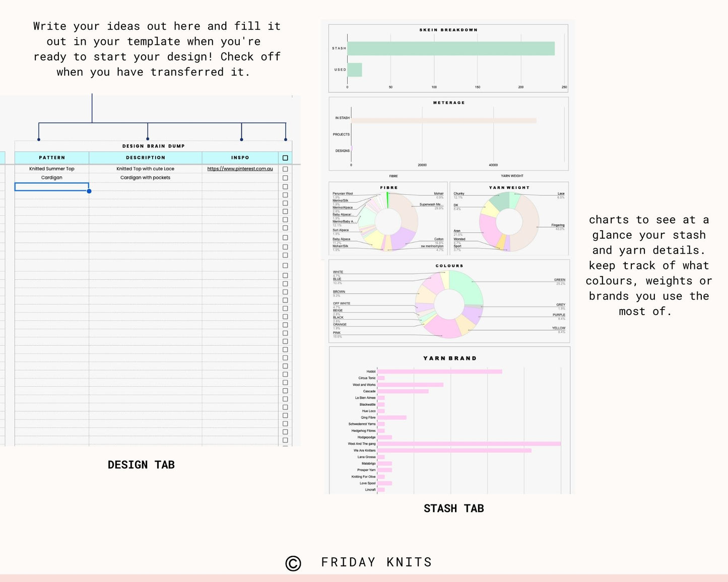
Task: Click the DESIGN BRAIN DUMP title cell
Action: coord(153,146)
